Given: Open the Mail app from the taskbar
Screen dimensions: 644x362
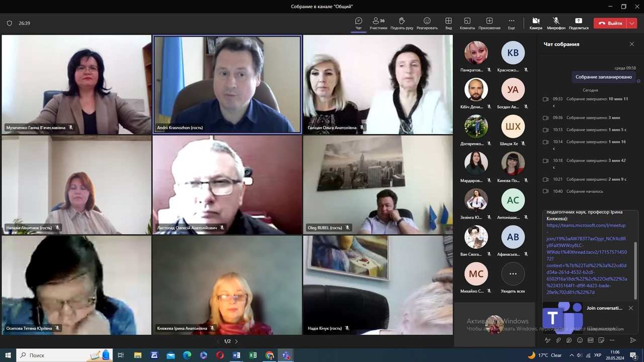Looking at the screenshot, I should 170,355.
